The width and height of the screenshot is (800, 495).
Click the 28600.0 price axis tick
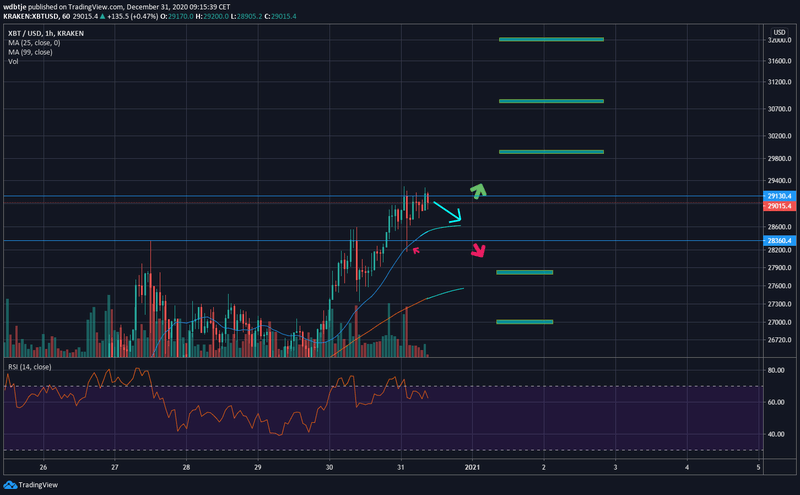[779, 227]
